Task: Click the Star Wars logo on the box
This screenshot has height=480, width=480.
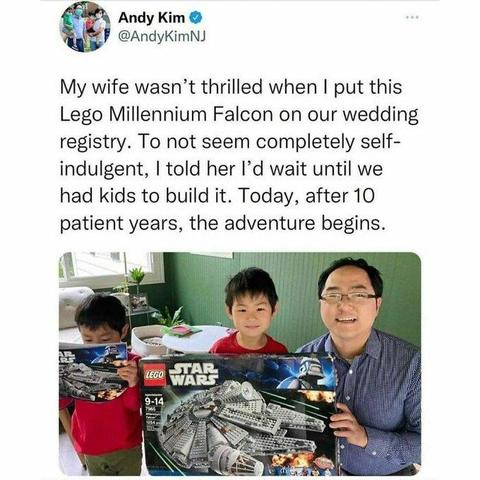Action: point(193,374)
